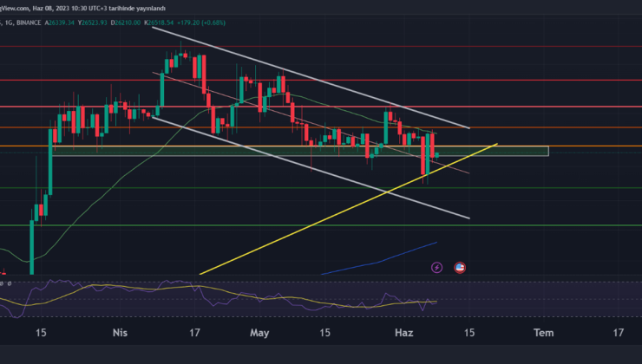Click the 1G interval label in header

coord(8,23)
